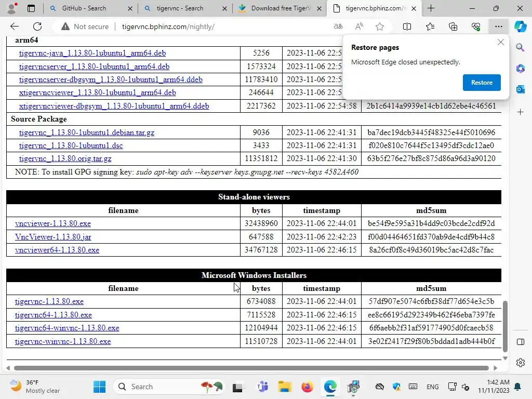Open sidebar settings gear
Screen dimensions: 532x399
520,363
